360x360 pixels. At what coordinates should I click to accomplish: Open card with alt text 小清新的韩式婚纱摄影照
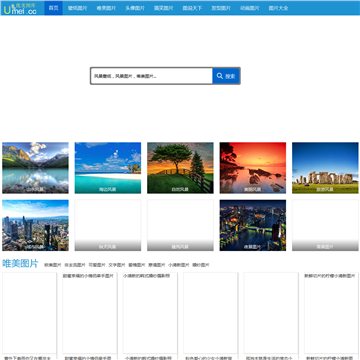coord(150,313)
